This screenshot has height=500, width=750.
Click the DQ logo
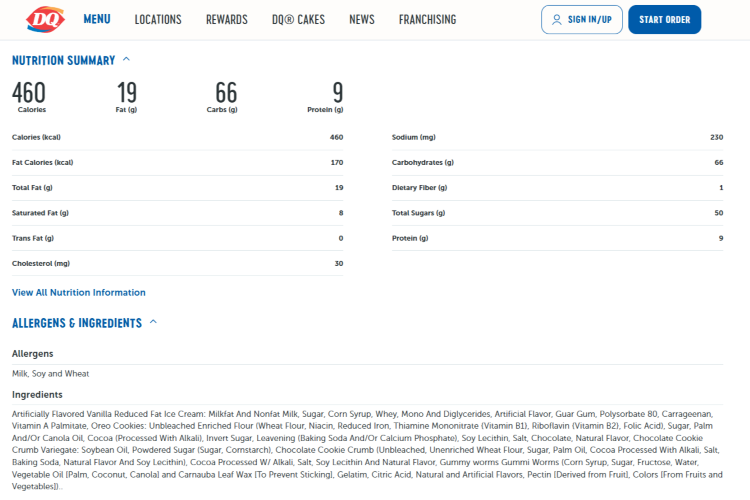45,20
